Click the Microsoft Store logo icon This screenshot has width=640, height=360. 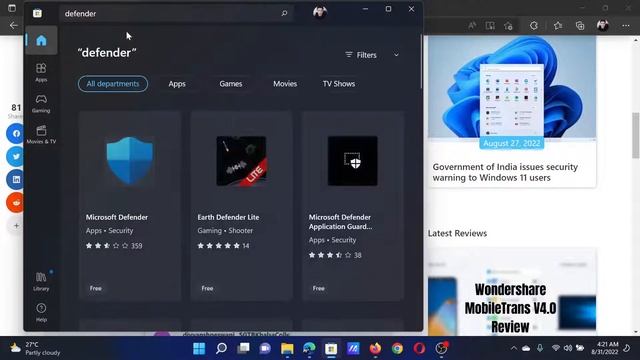(x=37, y=13)
